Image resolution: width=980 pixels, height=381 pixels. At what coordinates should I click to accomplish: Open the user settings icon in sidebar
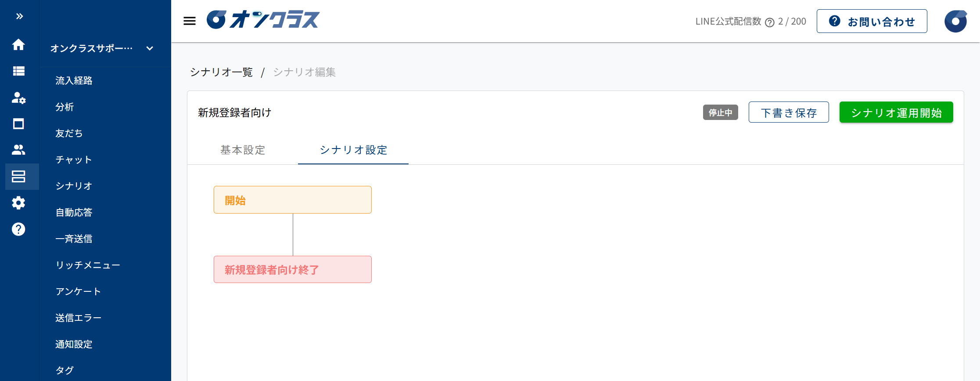coord(18,98)
